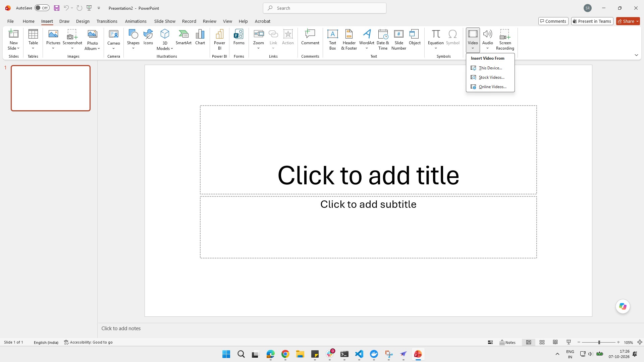The image size is (644, 362).
Task: Open the Forms button
Action: coord(239,37)
